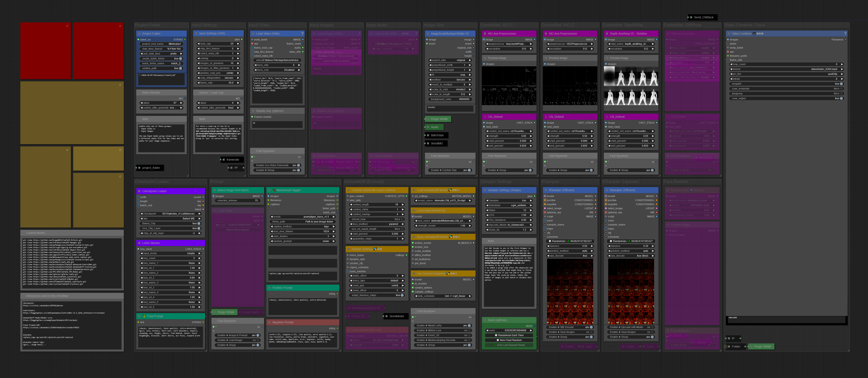Click the Select Image from Batch title dot
This screenshot has height=378, width=868.
214,190
